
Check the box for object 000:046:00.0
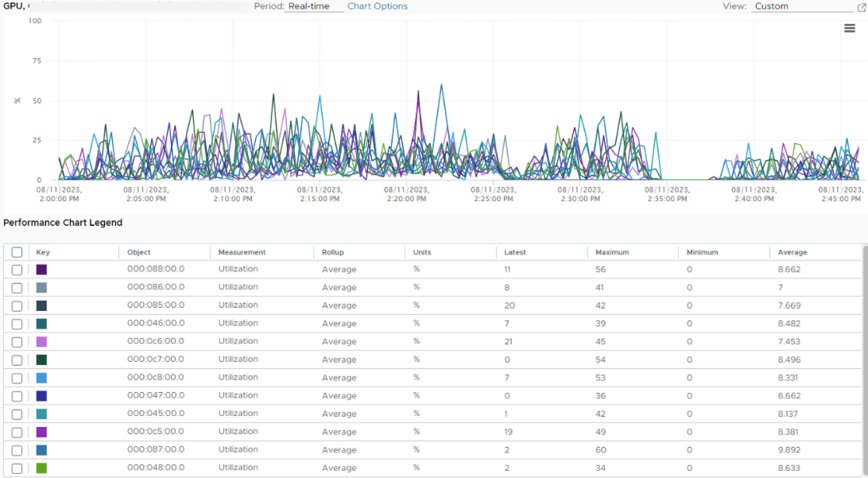click(17, 324)
